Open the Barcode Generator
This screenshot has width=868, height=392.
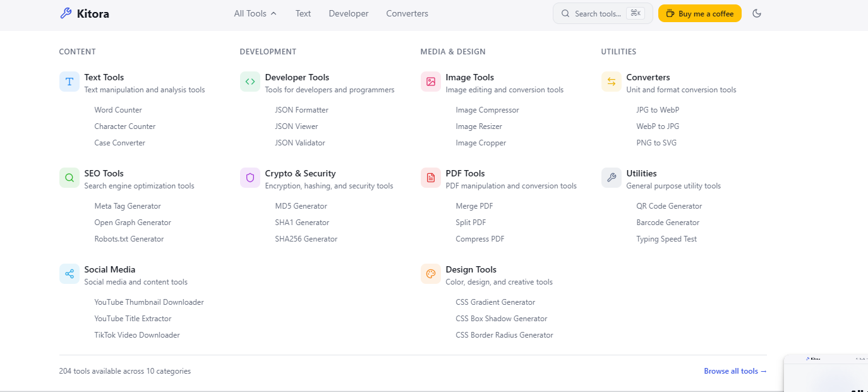click(668, 223)
